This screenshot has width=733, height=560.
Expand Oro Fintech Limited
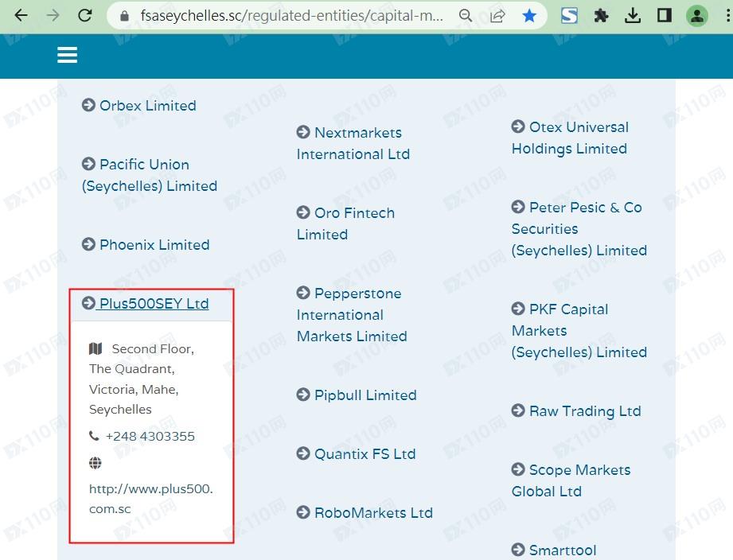click(x=345, y=224)
